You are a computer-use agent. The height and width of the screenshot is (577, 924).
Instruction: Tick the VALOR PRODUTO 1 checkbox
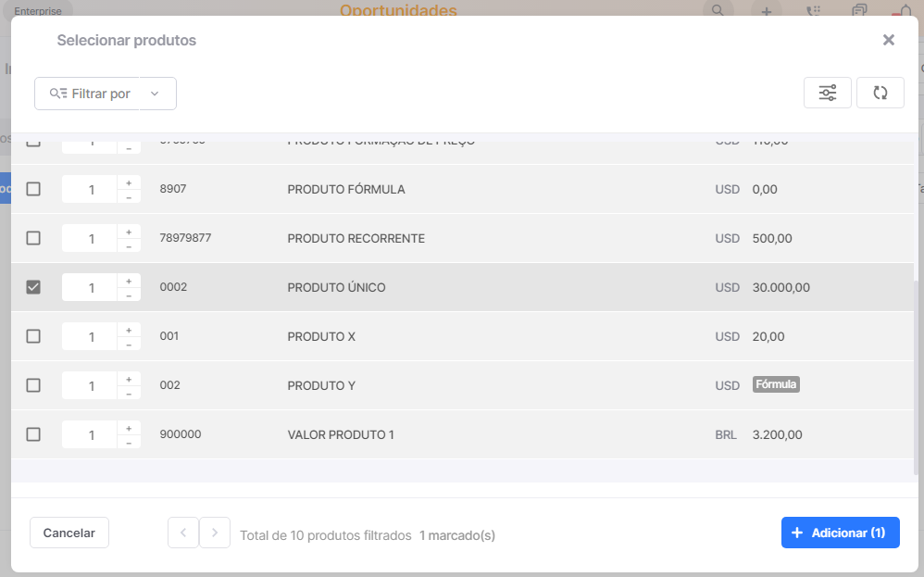pyautogui.click(x=33, y=434)
